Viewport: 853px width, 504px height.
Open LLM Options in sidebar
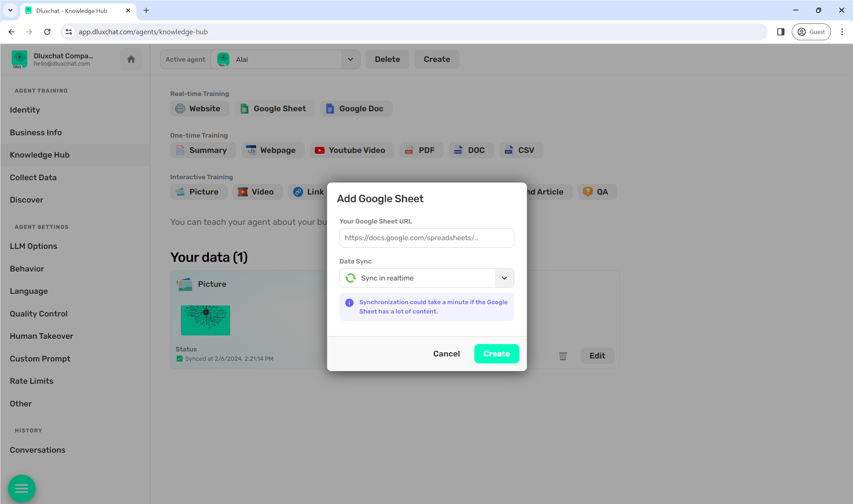click(x=33, y=246)
